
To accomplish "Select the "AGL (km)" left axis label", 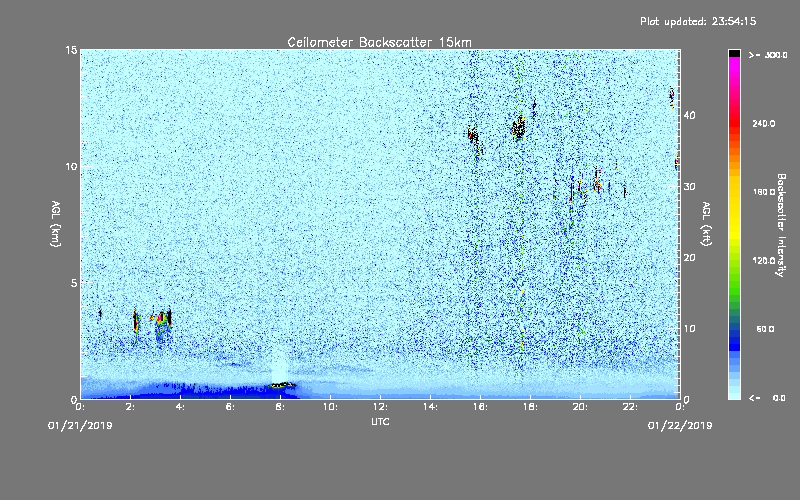I will [56, 223].
